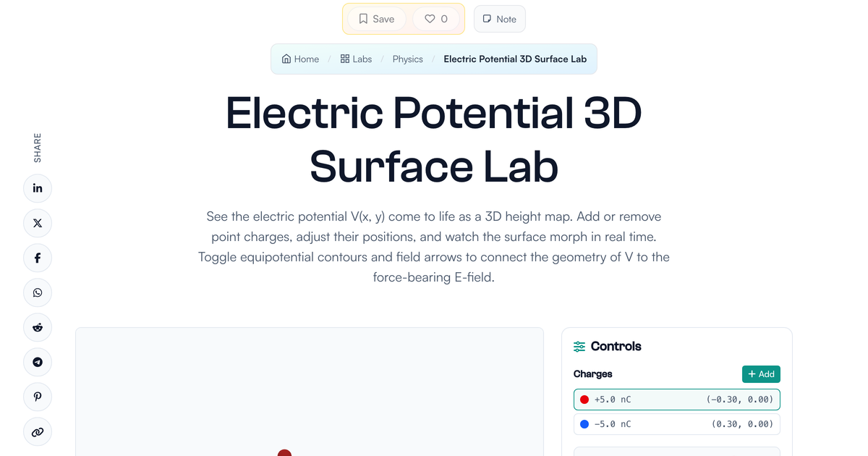Click coordinates (−0.30, 0.00)

740,400
